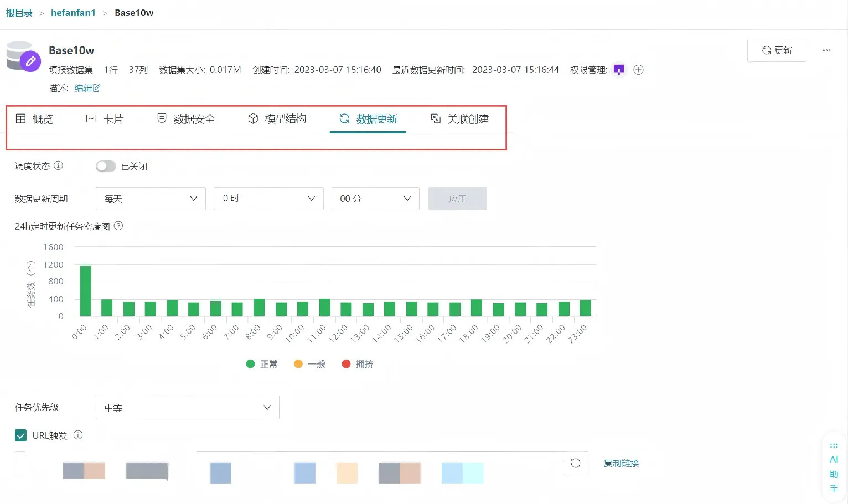Expand the 0 时 hour dropdown

[x=268, y=199]
